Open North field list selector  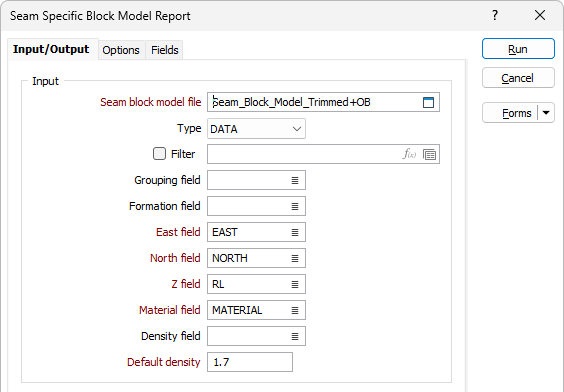click(295, 258)
